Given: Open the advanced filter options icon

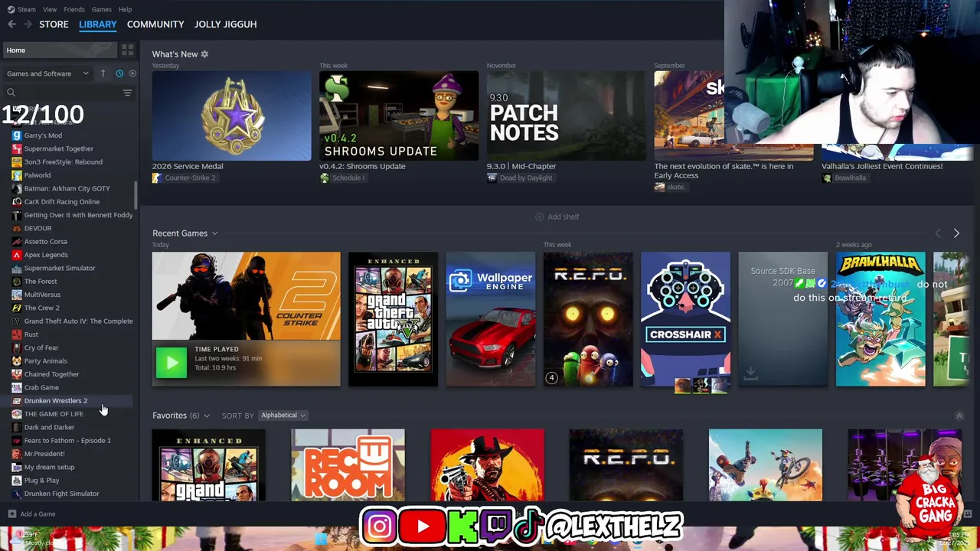Looking at the screenshot, I should (x=127, y=93).
